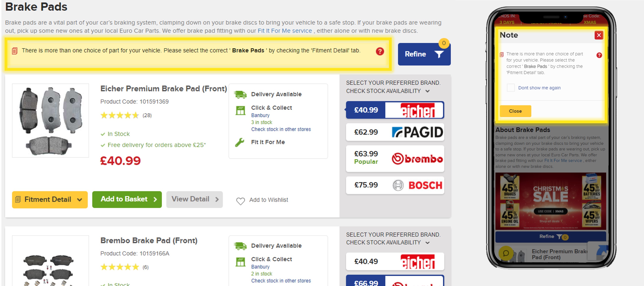644x286 pixels.
Task: Click the Refine filter funnel icon
Action: [439, 54]
